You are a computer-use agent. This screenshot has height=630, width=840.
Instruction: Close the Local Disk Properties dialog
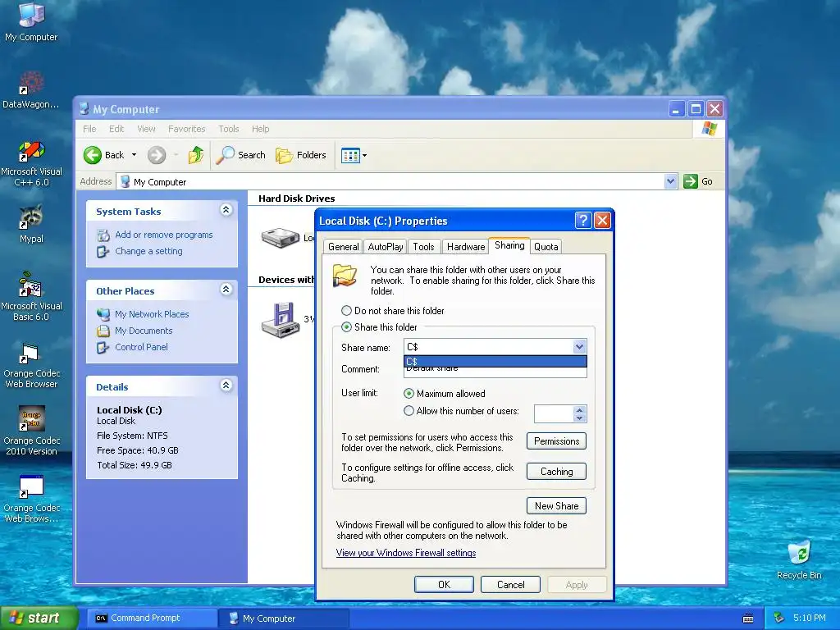tap(602, 220)
